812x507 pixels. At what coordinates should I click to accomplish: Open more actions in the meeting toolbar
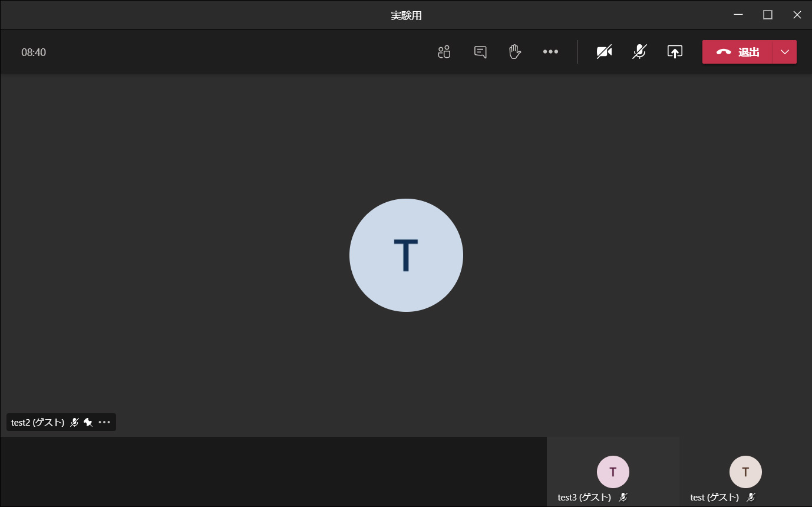[x=550, y=52]
